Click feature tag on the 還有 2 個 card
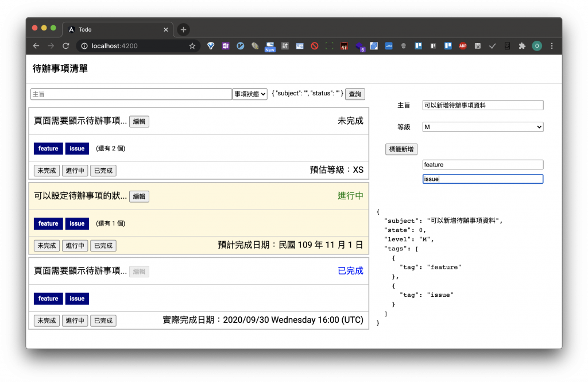 point(48,149)
